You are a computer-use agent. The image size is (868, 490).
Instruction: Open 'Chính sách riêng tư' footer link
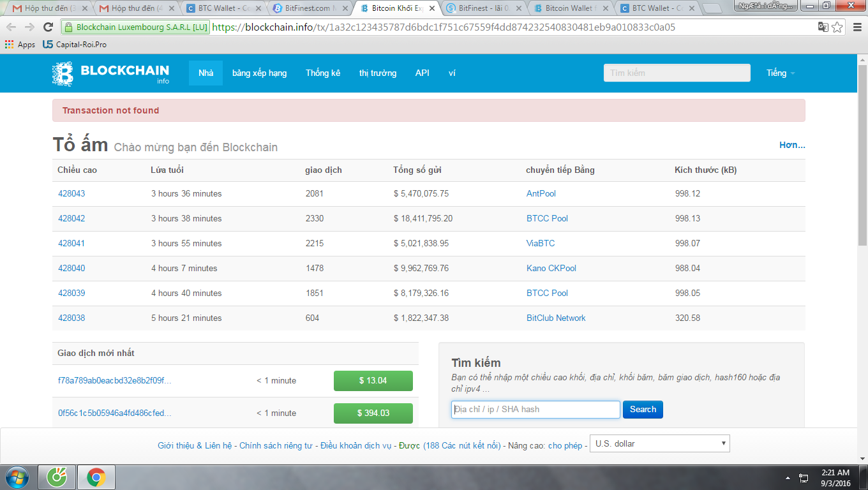coord(276,445)
